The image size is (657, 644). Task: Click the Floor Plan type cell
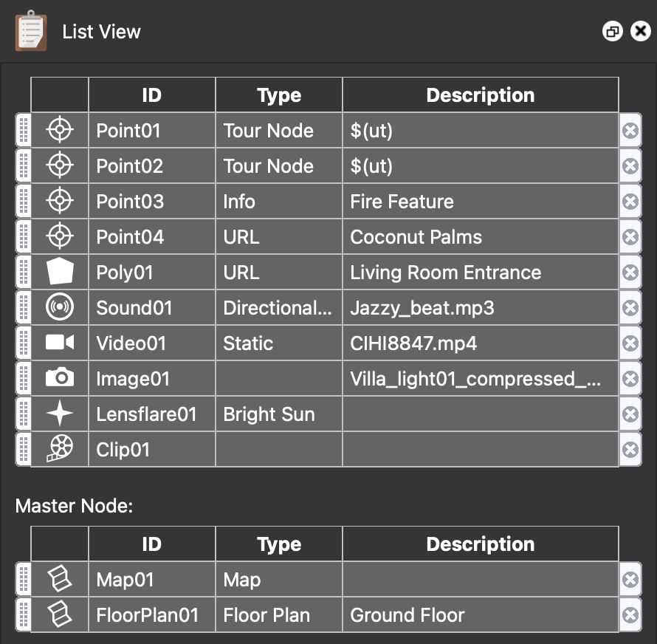pos(278,614)
